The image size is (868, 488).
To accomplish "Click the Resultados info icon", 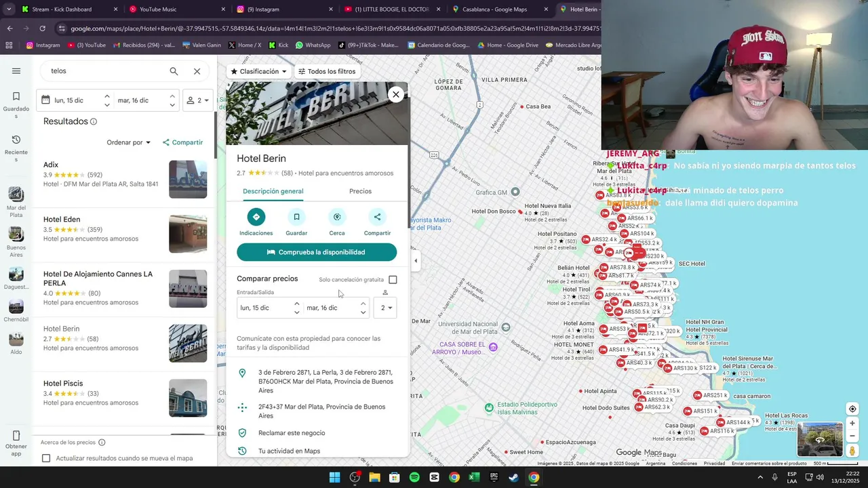I will pos(94,122).
